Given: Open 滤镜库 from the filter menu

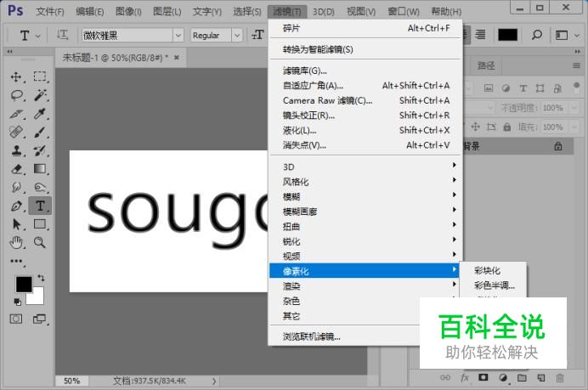Looking at the screenshot, I should 365,71.
